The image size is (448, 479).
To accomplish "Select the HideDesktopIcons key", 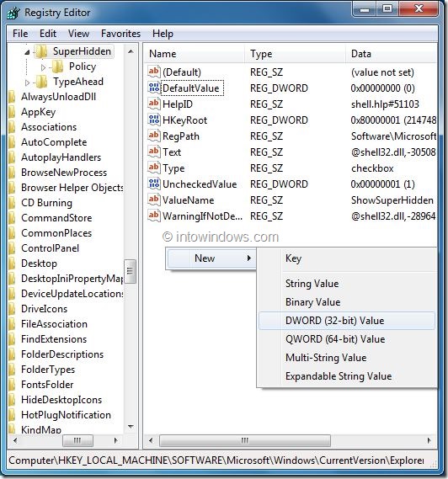I will point(61,400).
